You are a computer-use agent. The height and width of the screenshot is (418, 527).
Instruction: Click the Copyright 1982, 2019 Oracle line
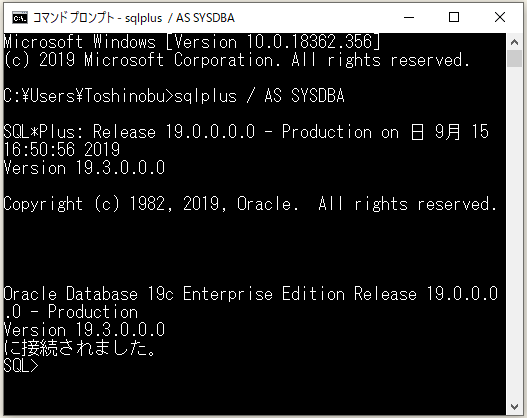(x=250, y=204)
